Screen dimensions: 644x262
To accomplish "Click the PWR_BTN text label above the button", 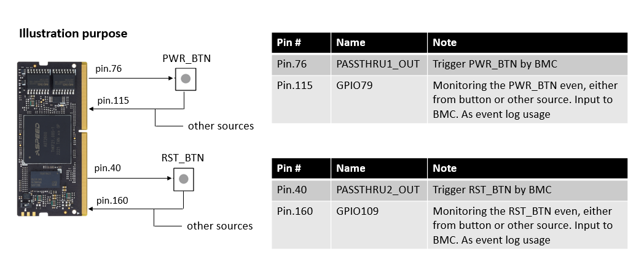I will (x=184, y=59).
